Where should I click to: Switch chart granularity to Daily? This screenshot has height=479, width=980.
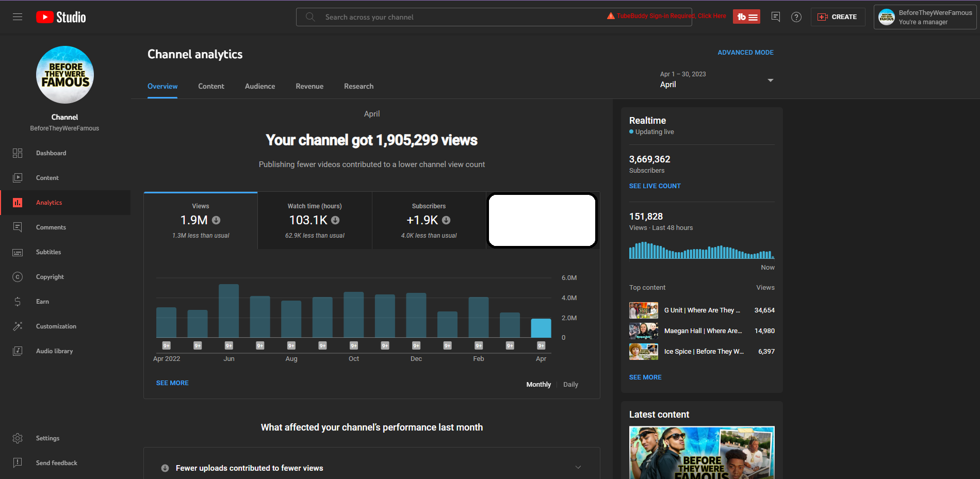pos(570,385)
